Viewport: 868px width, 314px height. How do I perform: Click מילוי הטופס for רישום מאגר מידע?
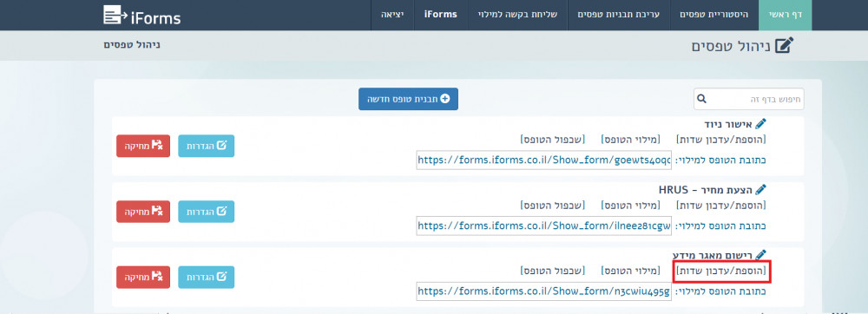point(630,271)
